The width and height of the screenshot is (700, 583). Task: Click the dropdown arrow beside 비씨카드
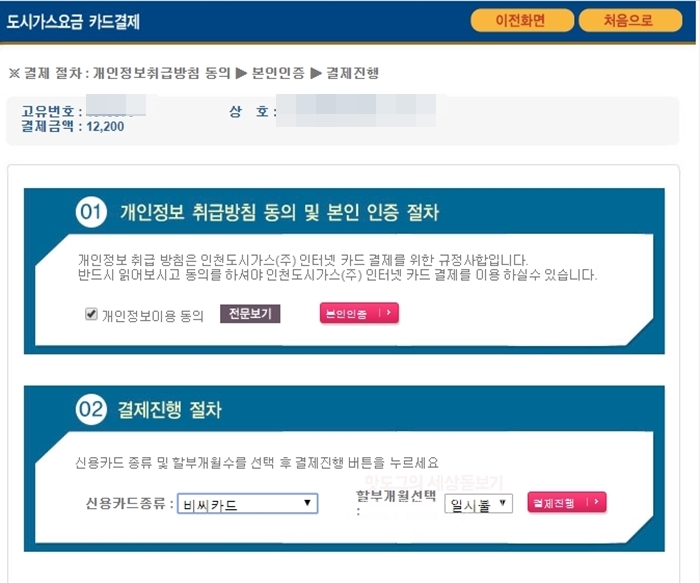307,503
